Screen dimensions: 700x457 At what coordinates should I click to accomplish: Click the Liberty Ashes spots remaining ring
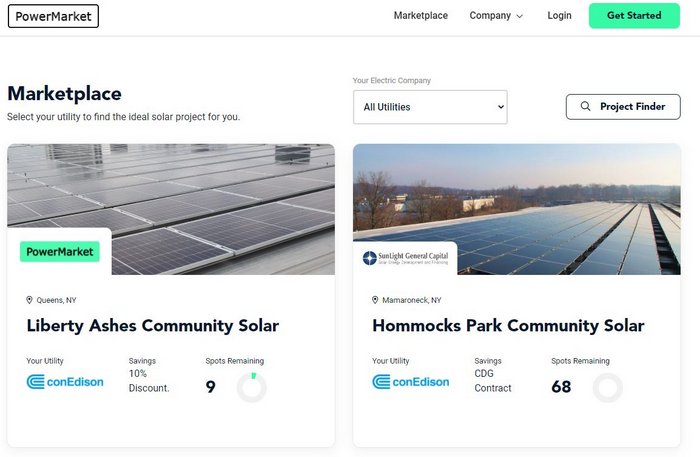point(252,387)
